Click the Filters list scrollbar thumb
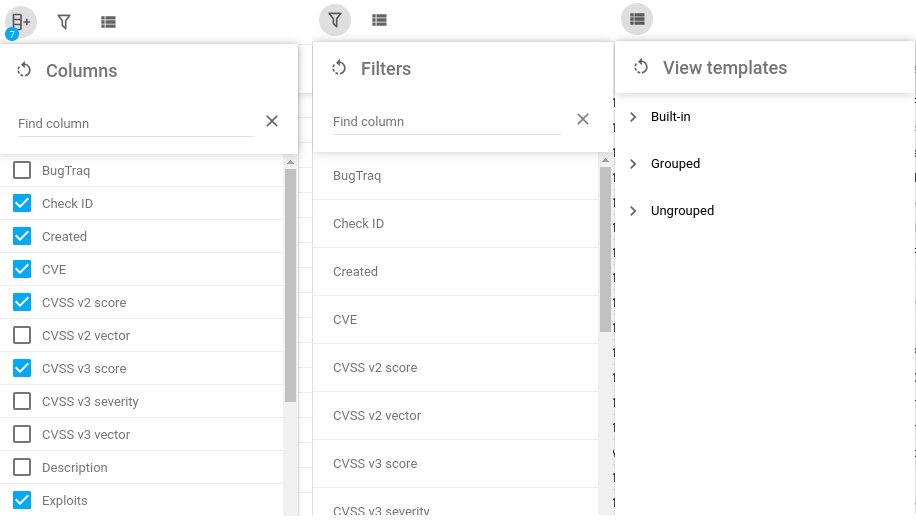This screenshot has height=522, width=916. tap(605, 250)
